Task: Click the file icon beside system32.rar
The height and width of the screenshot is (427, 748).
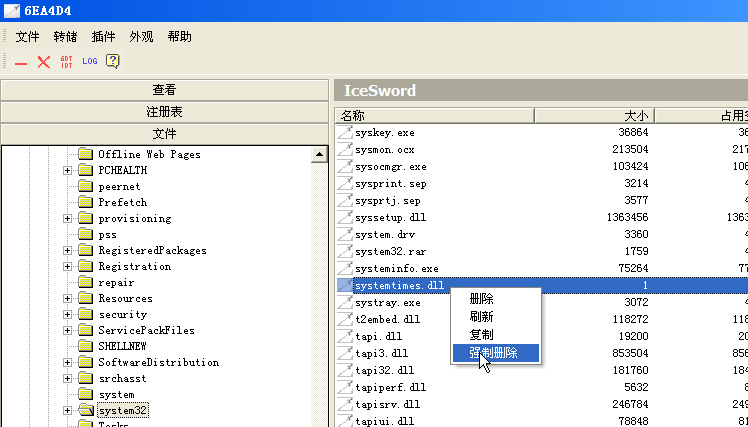Action: pyautogui.click(x=344, y=251)
